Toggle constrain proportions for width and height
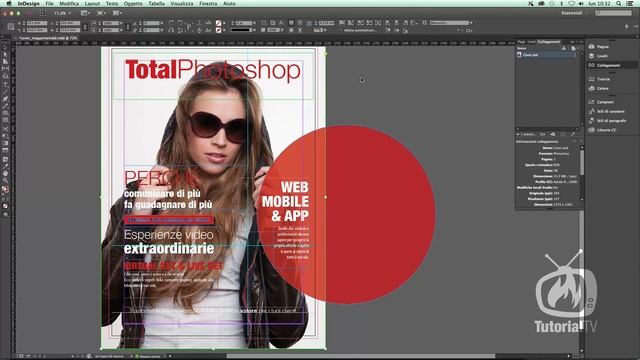Viewport: 640px width, 360px height. point(85,27)
